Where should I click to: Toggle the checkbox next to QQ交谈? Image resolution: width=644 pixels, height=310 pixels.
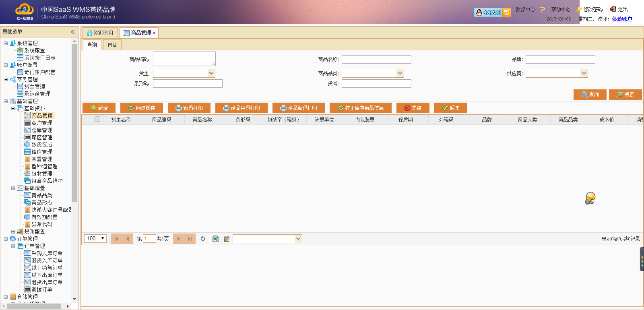pos(507,12)
